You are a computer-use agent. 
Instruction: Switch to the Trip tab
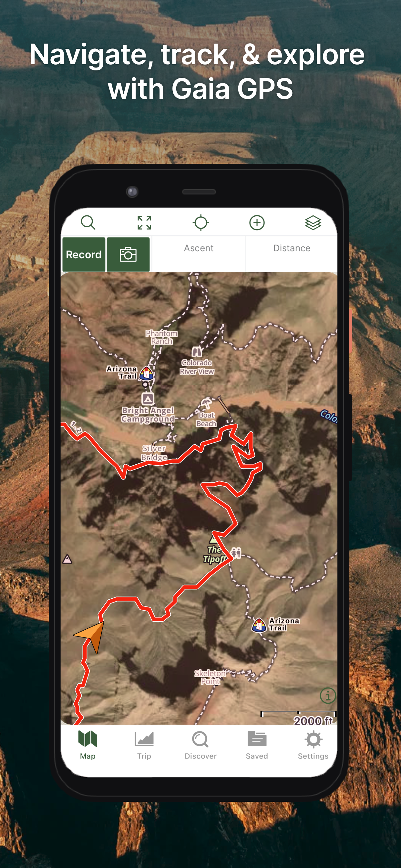[x=144, y=745]
